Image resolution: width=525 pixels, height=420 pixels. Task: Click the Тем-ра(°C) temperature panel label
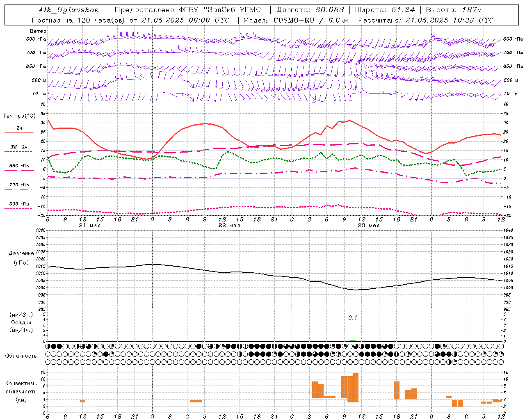[x=19, y=116]
